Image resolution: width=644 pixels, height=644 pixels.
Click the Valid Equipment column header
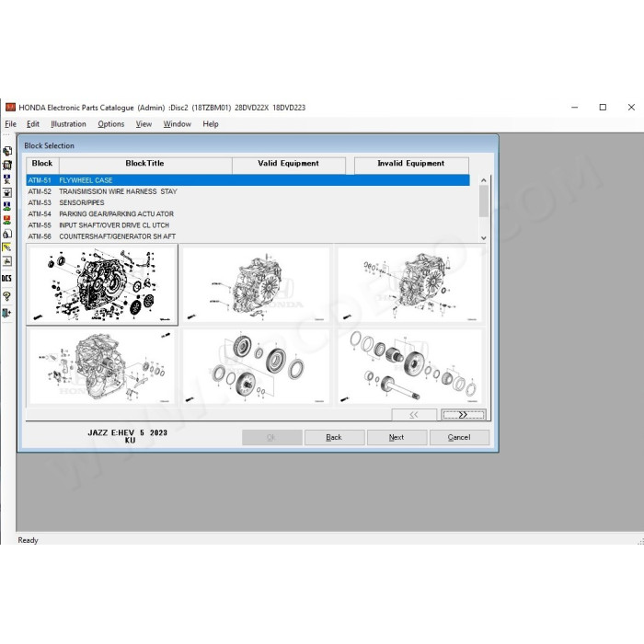[288, 164]
